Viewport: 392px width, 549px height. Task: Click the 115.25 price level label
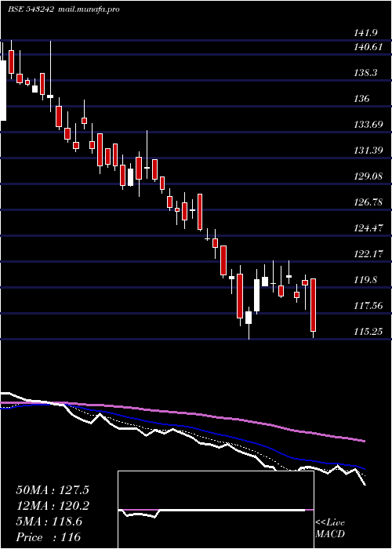[x=368, y=331]
